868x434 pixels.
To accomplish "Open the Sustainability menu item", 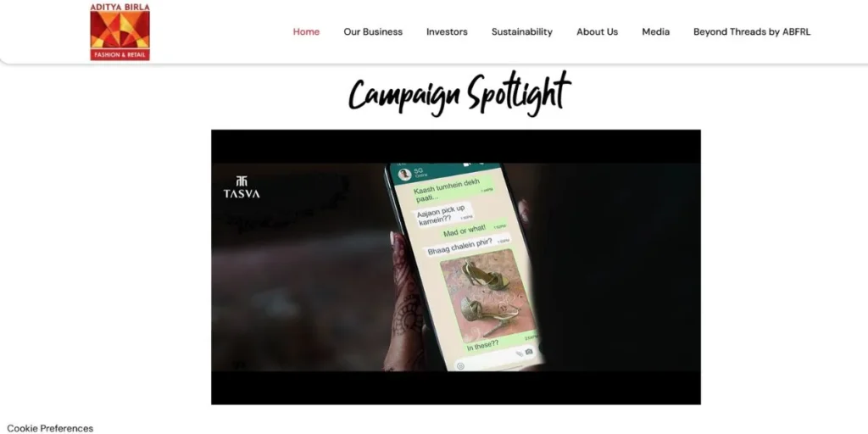I will [522, 31].
